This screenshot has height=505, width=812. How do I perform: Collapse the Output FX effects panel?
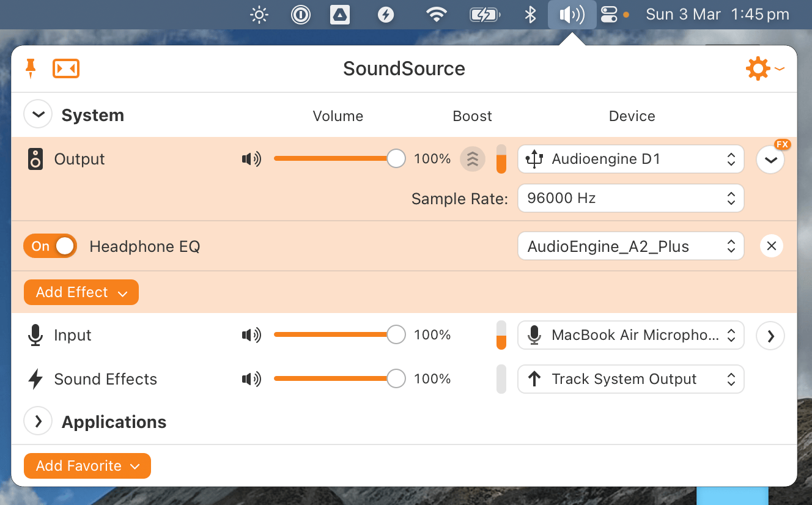(770, 160)
